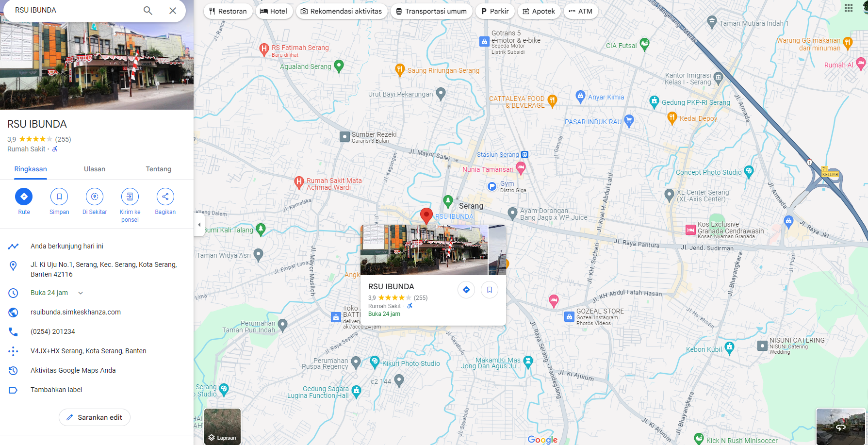Click the RSU IBUNDA search field
Image resolution: width=868 pixels, height=445 pixels.
tap(73, 10)
